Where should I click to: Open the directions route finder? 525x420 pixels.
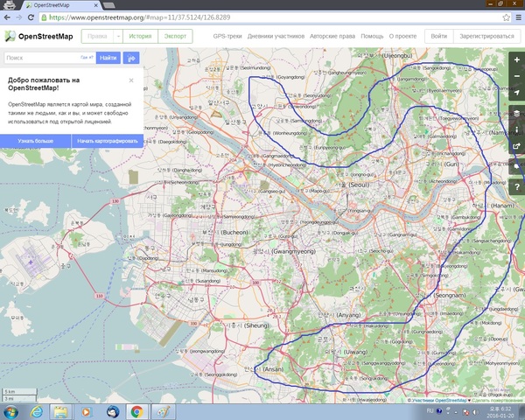pyautogui.click(x=131, y=58)
